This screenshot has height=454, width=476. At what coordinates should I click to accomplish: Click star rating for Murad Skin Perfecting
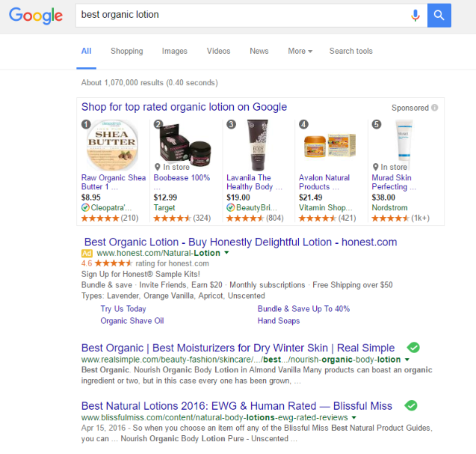point(390,218)
